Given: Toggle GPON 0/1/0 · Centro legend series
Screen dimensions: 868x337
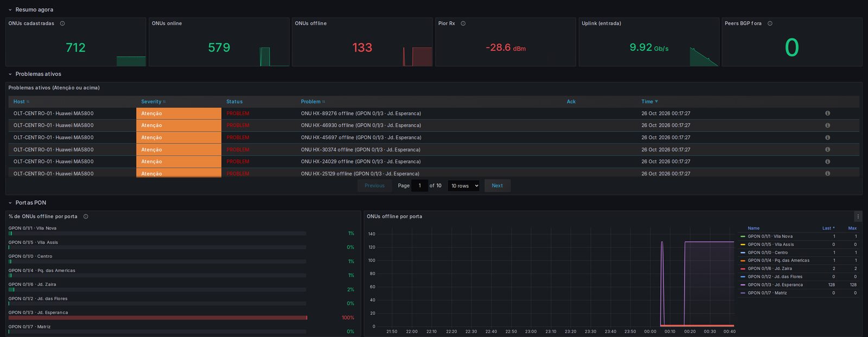Looking at the screenshot, I should click(x=768, y=253).
